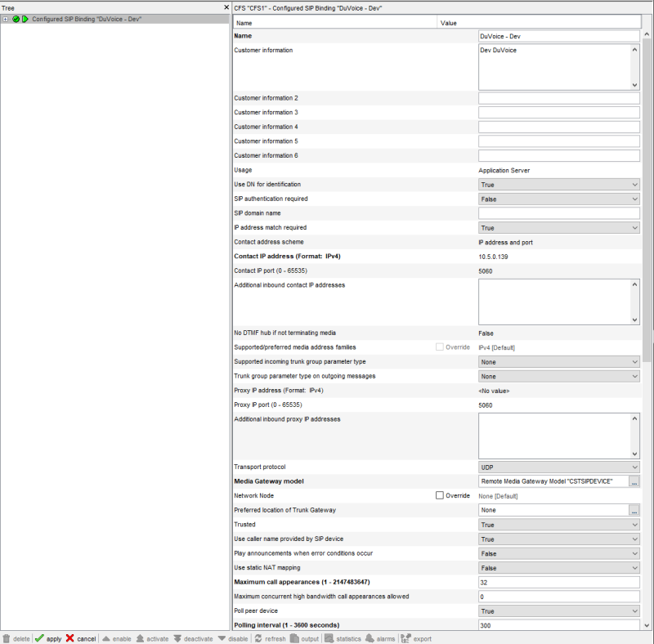Image resolution: width=654 pixels, height=644 pixels.
Task: Open the Use DN for identification dropdown
Action: point(559,185)
